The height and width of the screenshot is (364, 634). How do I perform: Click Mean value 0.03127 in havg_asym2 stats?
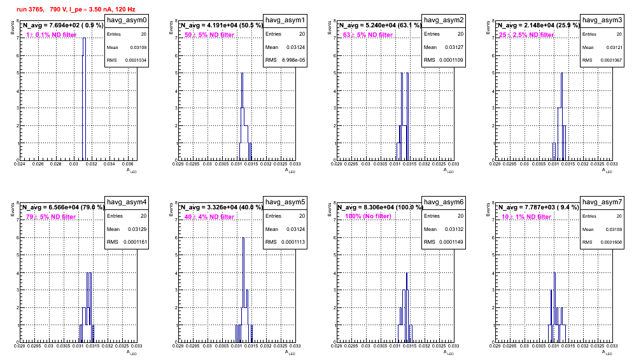tap(454, 47)
